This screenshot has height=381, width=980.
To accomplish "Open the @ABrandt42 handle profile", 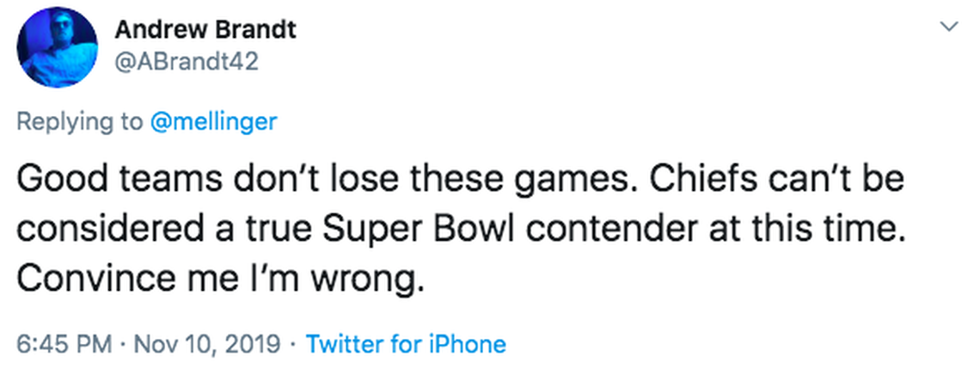I will click(x=186, y=62).
